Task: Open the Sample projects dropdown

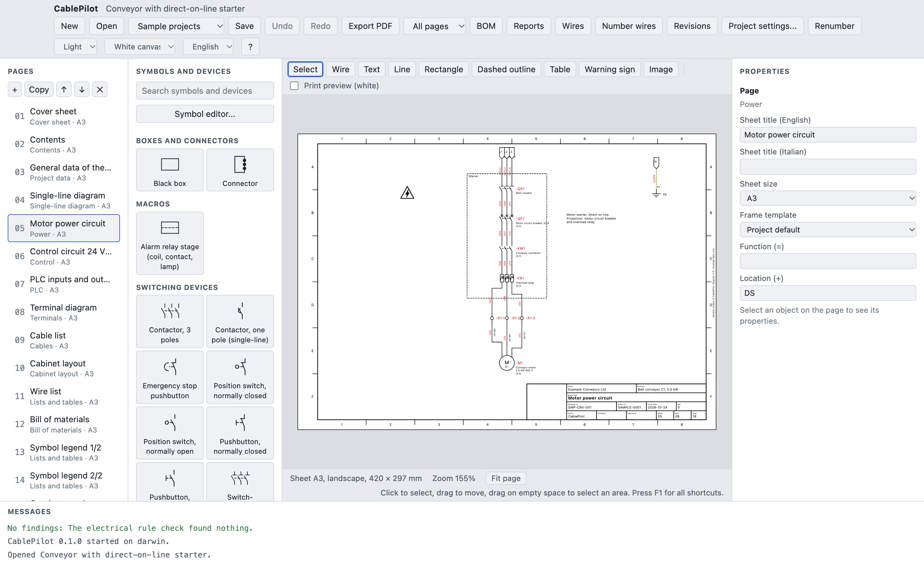Action: [x=176, y=26]
